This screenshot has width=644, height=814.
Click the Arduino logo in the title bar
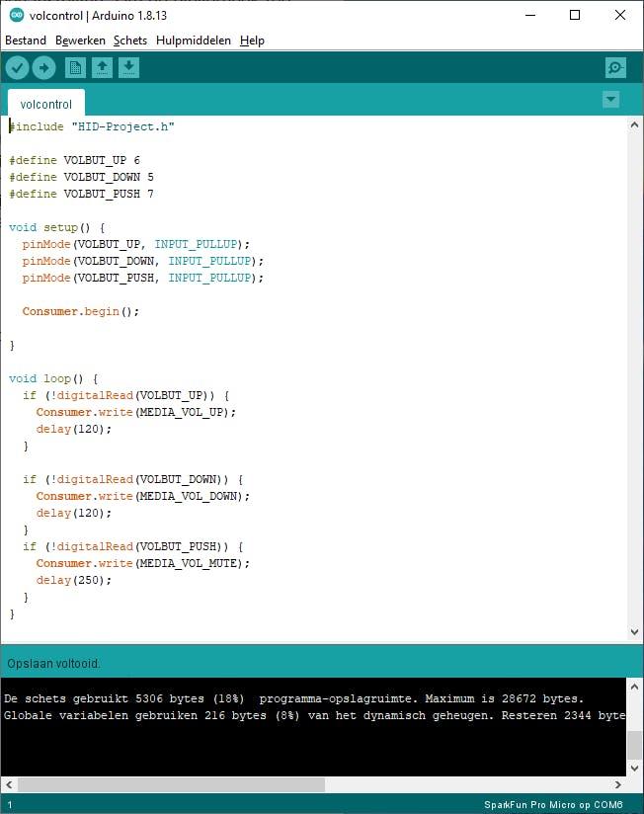tap(17, 15)
